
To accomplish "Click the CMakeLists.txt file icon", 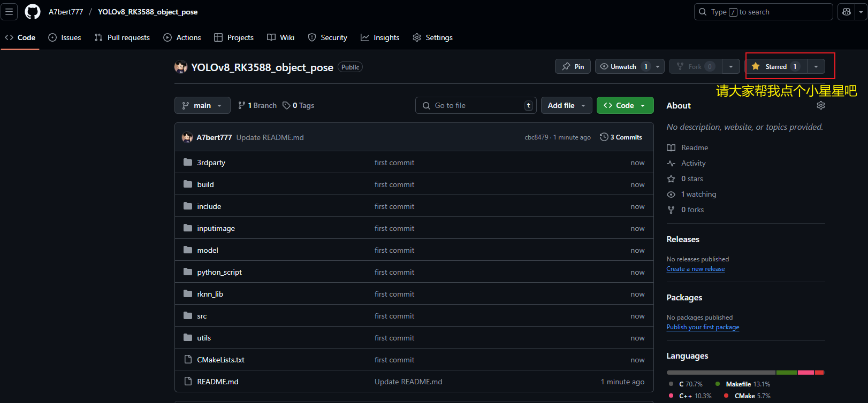I will pos(188,359).
